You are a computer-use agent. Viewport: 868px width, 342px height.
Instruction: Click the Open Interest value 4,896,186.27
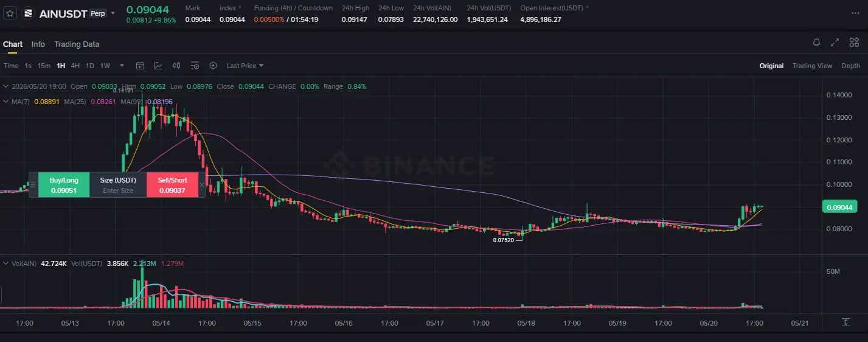tap(541, 19)
